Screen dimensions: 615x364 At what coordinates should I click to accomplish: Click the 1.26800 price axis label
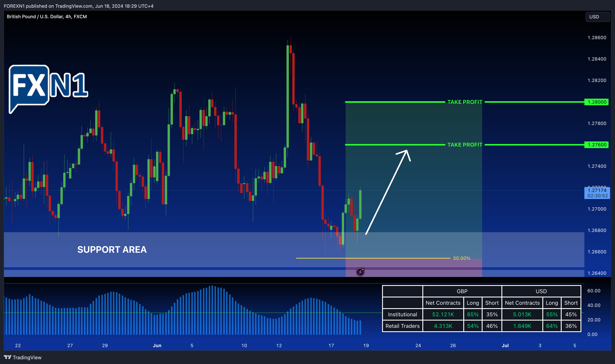pos(597,230)
